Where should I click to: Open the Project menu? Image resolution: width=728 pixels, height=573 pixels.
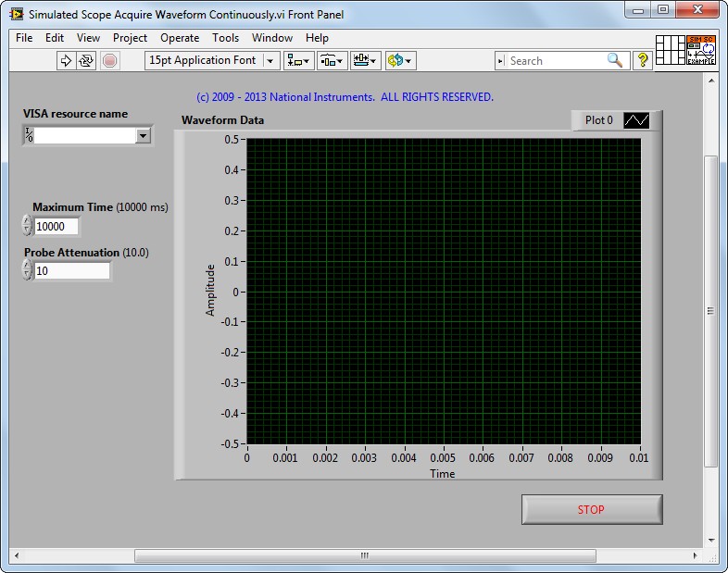pos(130,38)
